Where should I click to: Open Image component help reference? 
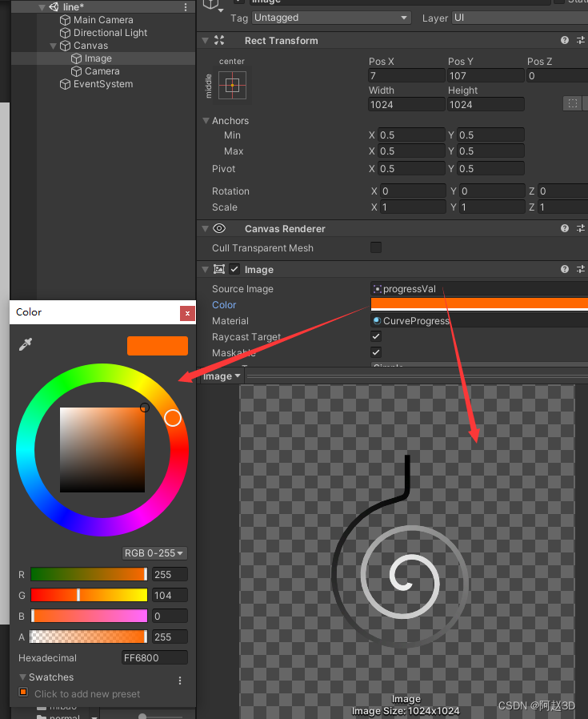pos(565,269)
